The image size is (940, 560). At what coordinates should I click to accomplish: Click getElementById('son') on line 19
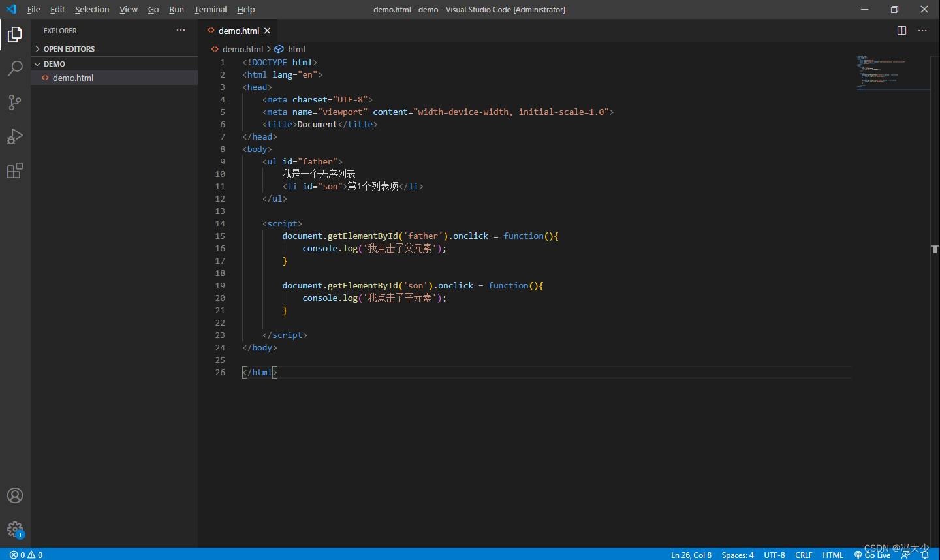(380, 285)
